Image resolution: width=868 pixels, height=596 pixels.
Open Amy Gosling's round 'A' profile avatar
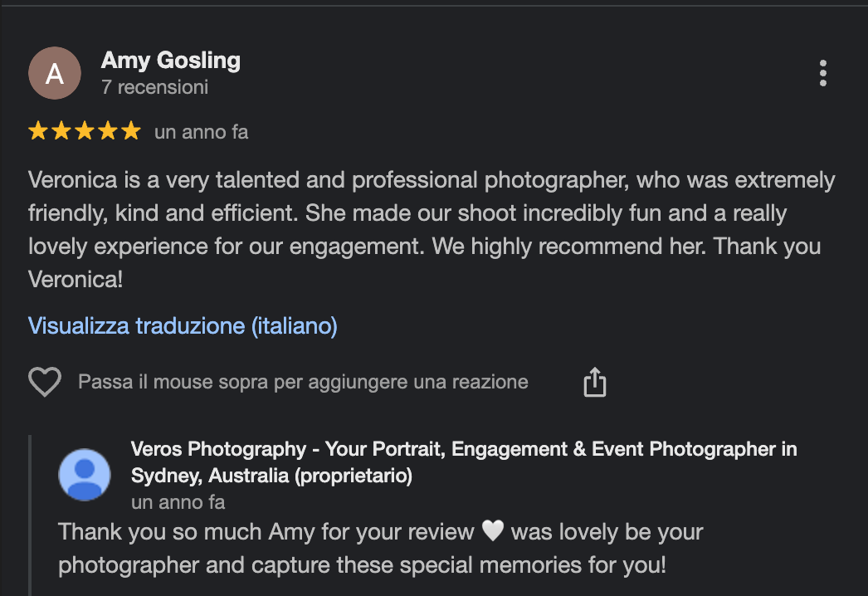point(55,73)
